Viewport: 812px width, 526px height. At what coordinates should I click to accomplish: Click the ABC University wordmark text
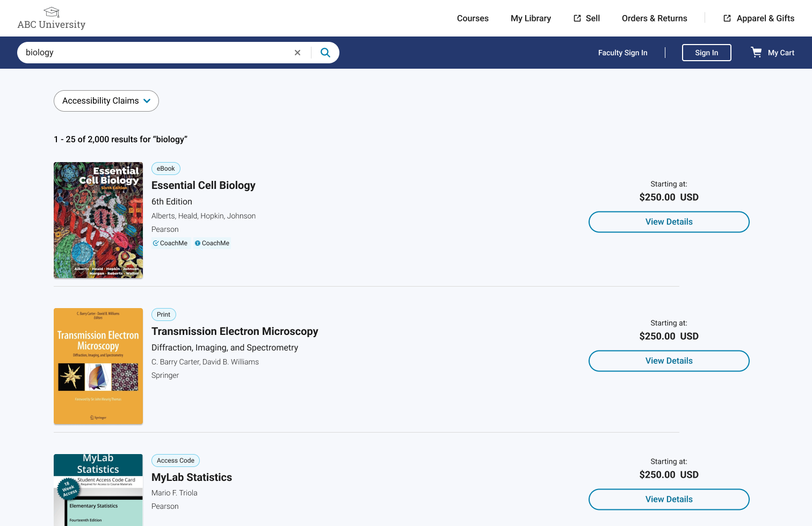pos(52,25)
